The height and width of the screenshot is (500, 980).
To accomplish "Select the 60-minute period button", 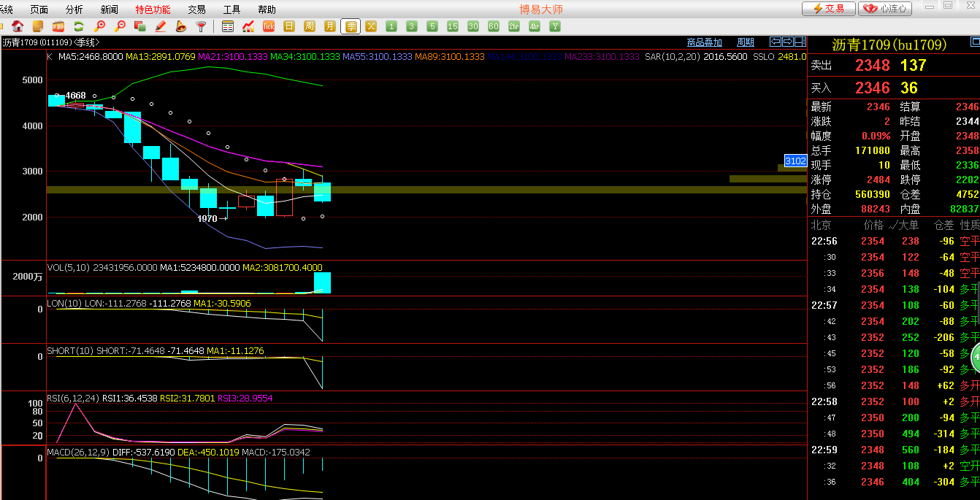I will tap(494, 26).
